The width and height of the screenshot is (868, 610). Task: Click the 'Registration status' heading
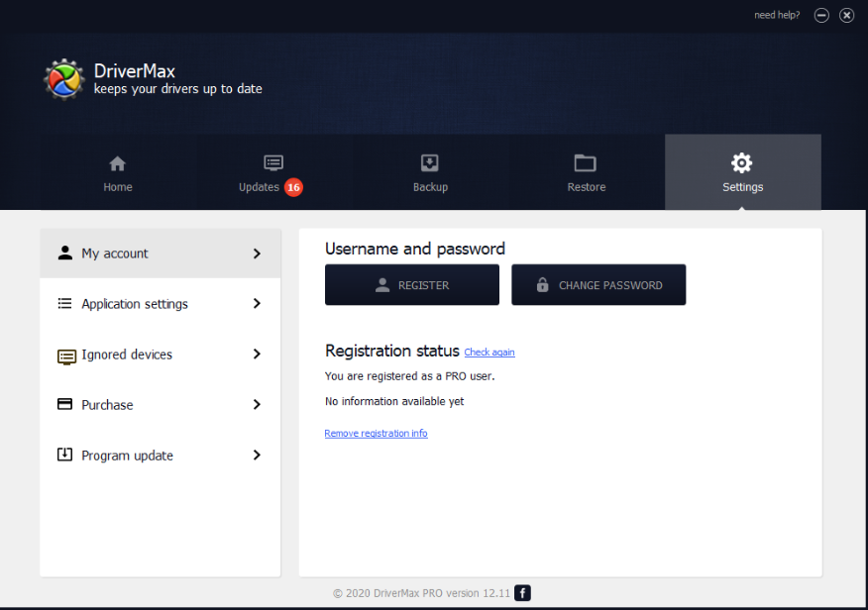pyautogui.click(x=392, y=351)
